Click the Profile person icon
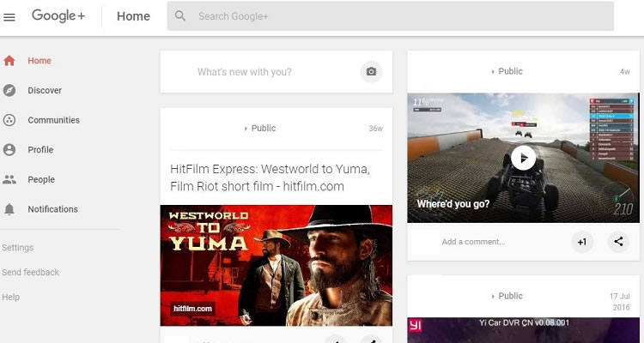644x343 pixels. point(9,150)
